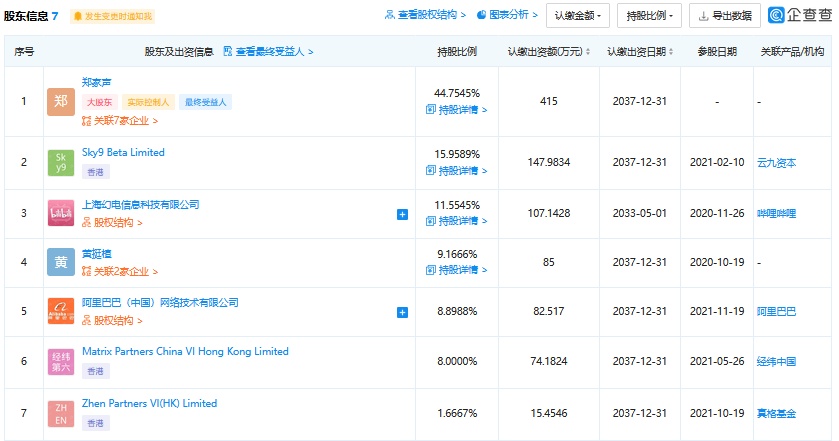Viewport: 839px width, 441px height.
Task: Click the ZHEN logo icon in row 7
Action: pyautogui.click(x=60, y=413)
